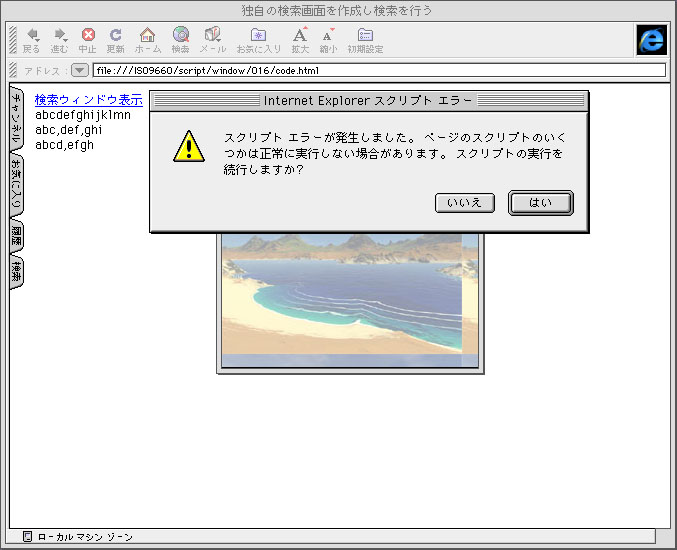Click the text abcd,efgh
Viewport: 677px width, 550px height.
64,145
